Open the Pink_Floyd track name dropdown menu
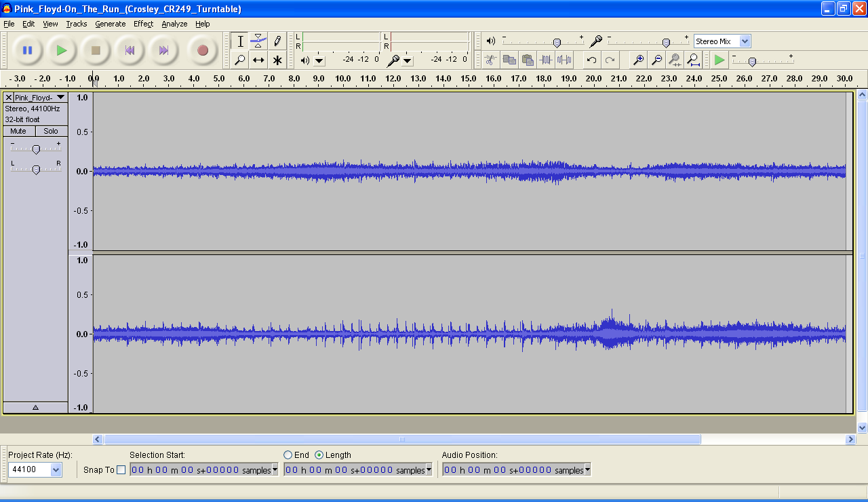This screenshot has height=502, width=868. pos(60,98)
